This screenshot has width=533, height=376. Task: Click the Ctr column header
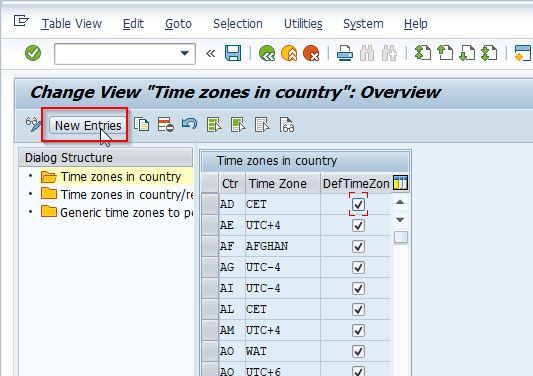pos(231,184)
